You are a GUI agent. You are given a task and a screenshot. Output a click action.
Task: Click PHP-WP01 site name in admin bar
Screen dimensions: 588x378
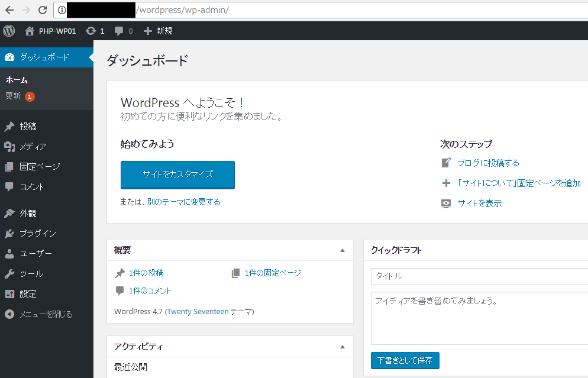click(x=57, y=31)
